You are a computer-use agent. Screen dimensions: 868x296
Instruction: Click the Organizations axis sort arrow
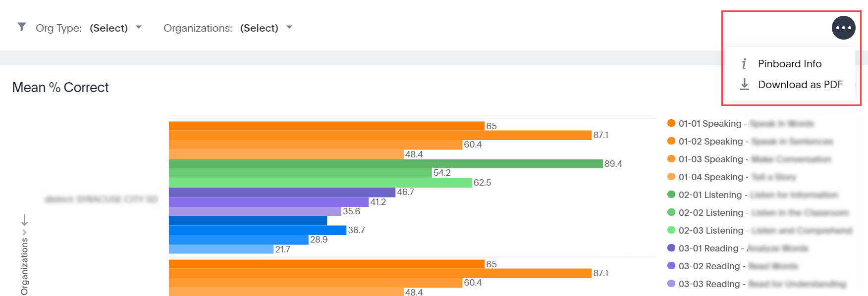[24, 220]
